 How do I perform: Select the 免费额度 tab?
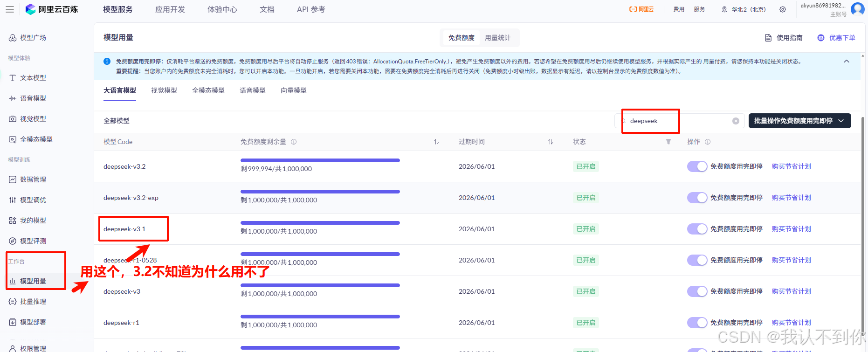pyautogui.click(x=462, y=38)
